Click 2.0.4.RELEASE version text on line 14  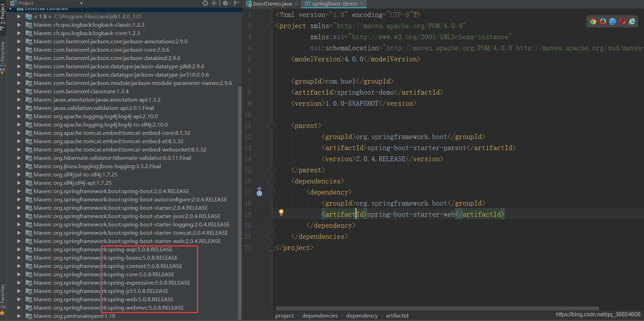[x=380, y=159]
